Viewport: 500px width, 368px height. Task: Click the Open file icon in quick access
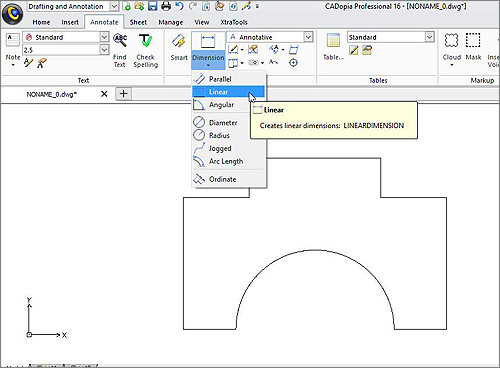[x=139, y=6]
